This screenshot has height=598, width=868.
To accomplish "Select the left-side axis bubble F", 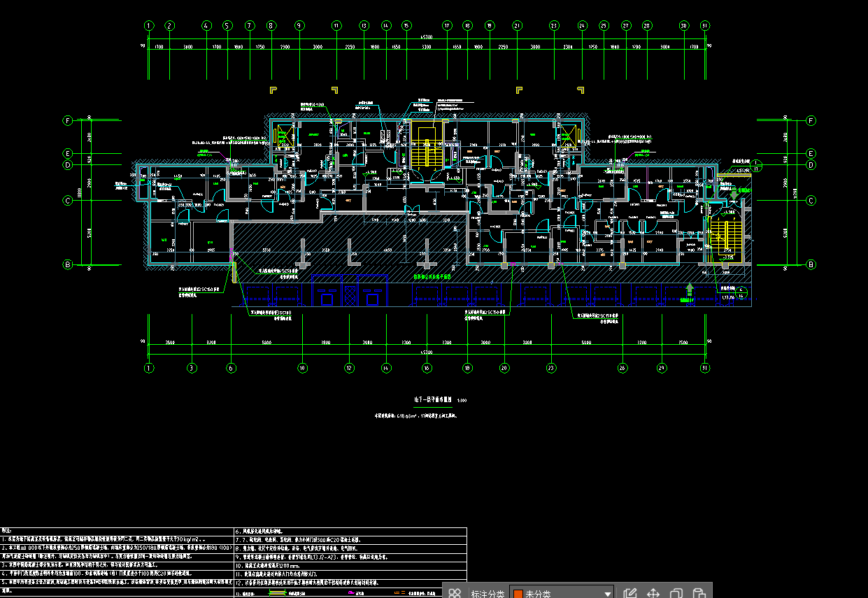I will 68,120.
